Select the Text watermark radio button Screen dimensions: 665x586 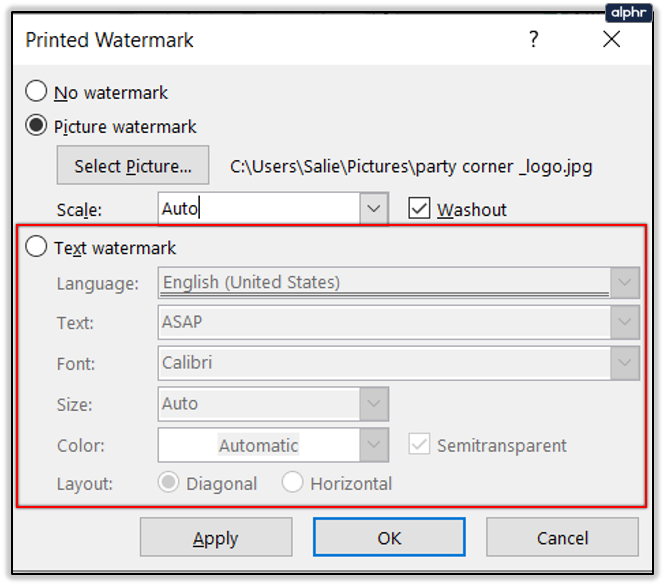pos(36,247)
